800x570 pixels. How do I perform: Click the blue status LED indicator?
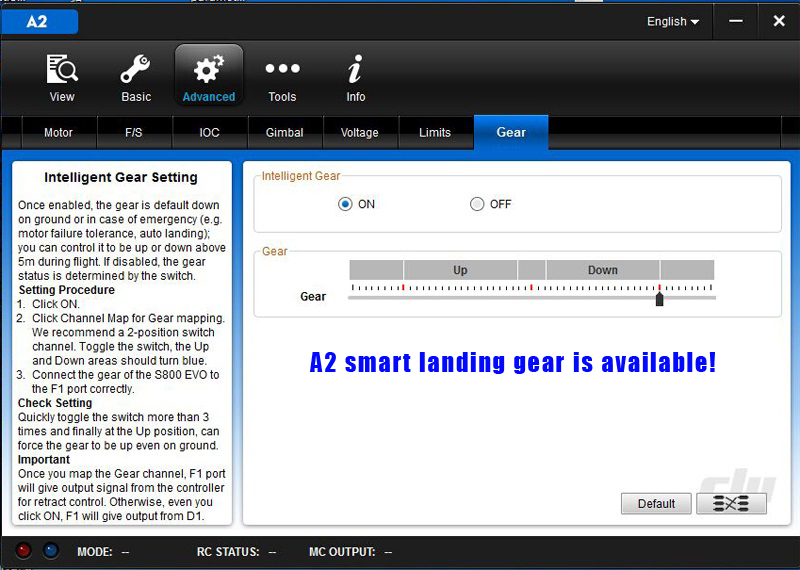tap(51, 551)
